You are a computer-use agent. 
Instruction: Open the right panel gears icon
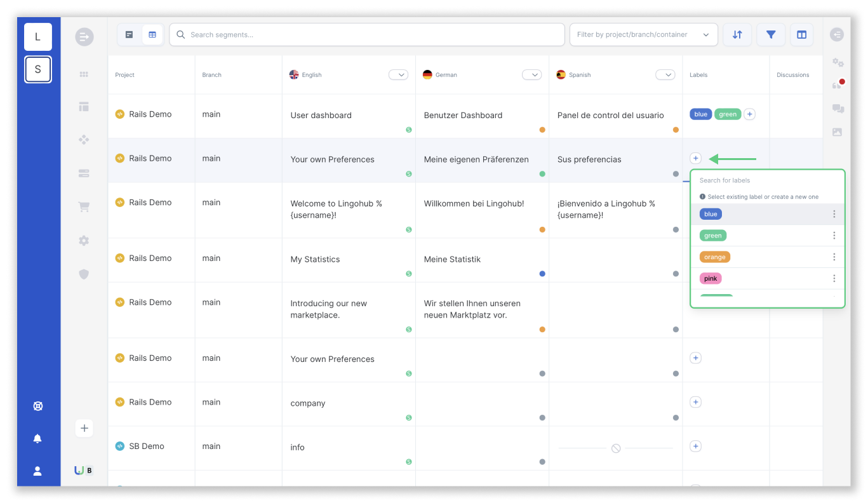pyautogui.click(x=838, y=62)
